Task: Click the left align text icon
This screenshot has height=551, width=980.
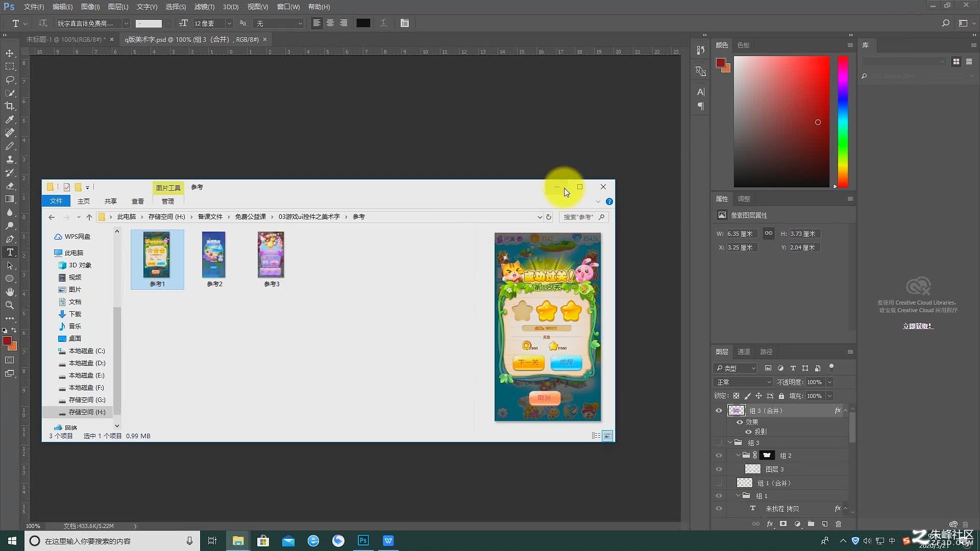Action: (x=317, y=23)
